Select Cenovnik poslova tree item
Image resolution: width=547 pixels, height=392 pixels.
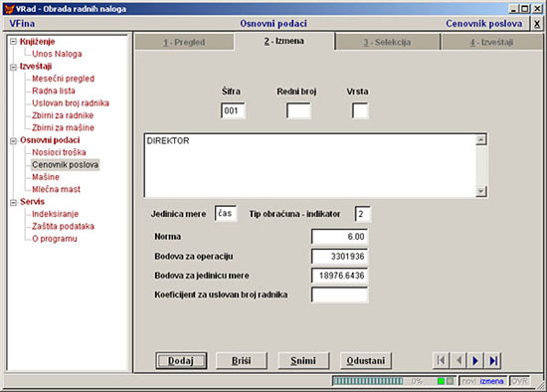[x=66, y=165]
